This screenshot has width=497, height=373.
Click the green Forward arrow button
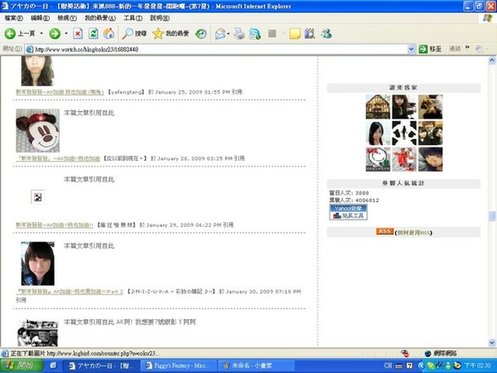click(x=55, y=33)
